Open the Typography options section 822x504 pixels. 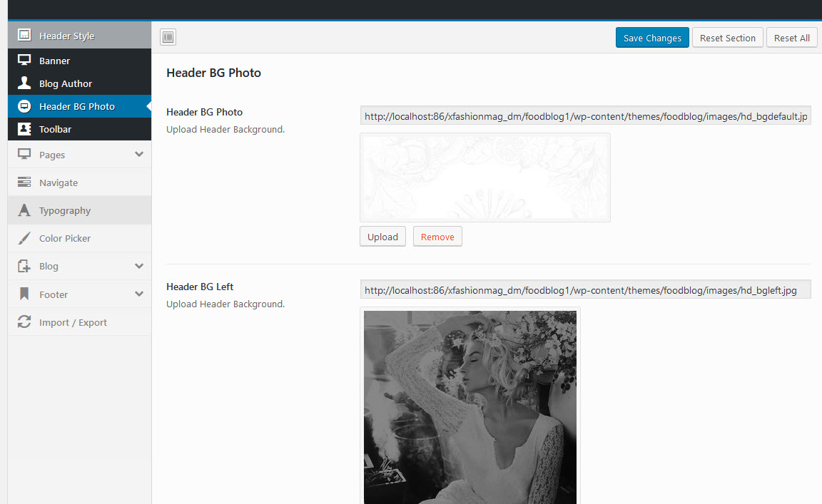(x=80, y=210)
